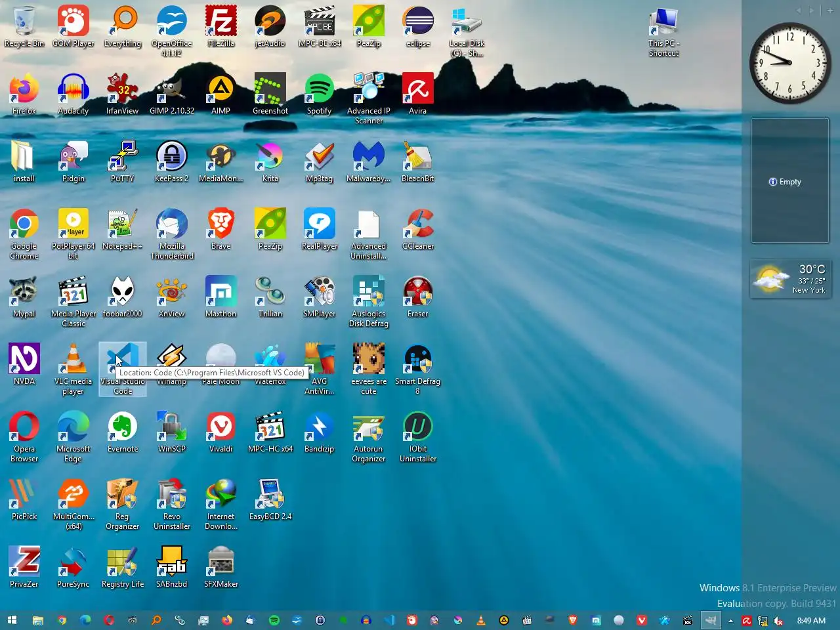
Task: Click the muted volume tray icon
Action: pyautogui.click(x=778, y=620)
